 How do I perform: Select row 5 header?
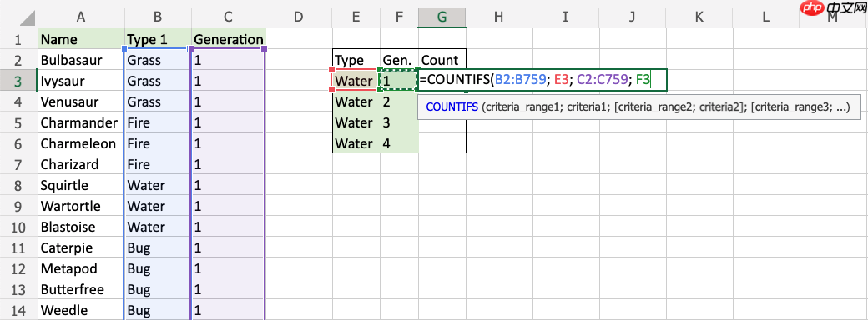18,122
